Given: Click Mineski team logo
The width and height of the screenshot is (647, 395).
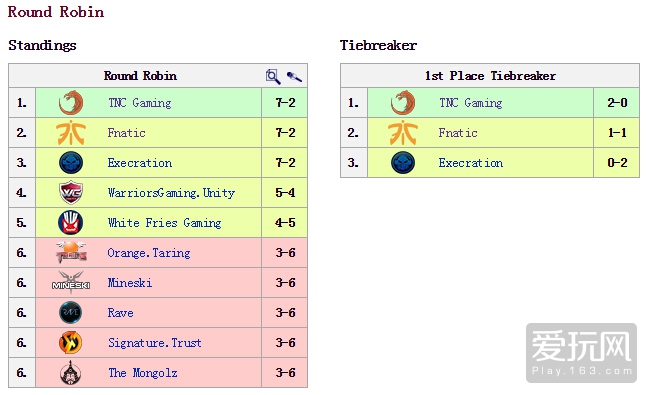Looking at the screenshot, I should click(x=71, y=282).
